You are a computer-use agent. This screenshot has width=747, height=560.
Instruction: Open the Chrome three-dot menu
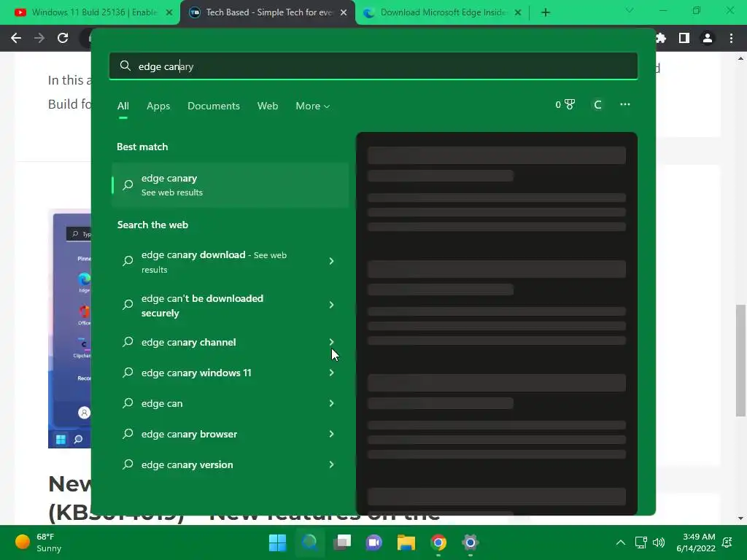[x=731, y=38]
